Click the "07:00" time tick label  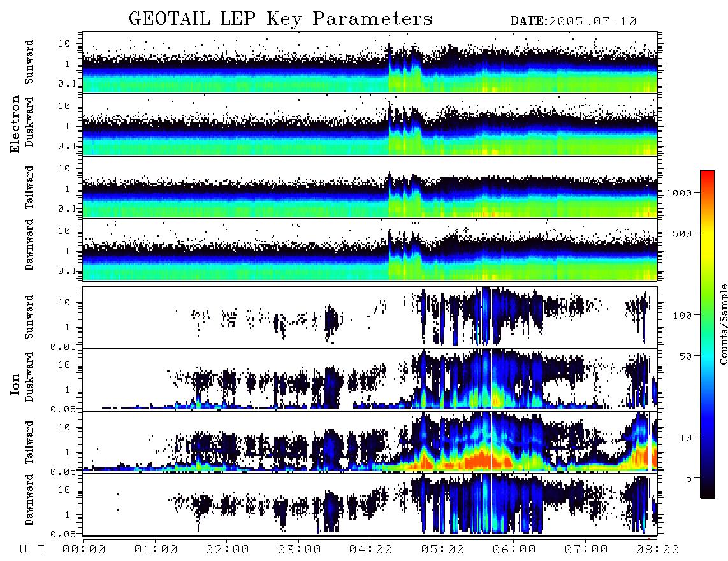point(586,550)
